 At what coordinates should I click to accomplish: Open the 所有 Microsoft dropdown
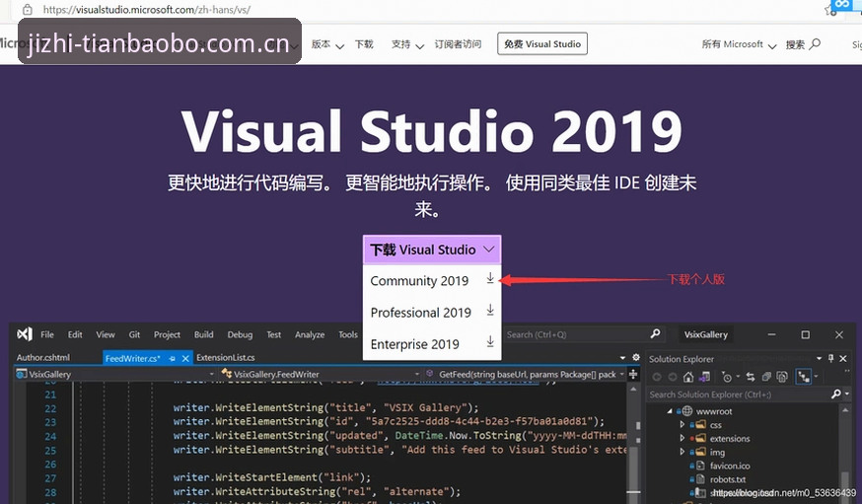739,44
